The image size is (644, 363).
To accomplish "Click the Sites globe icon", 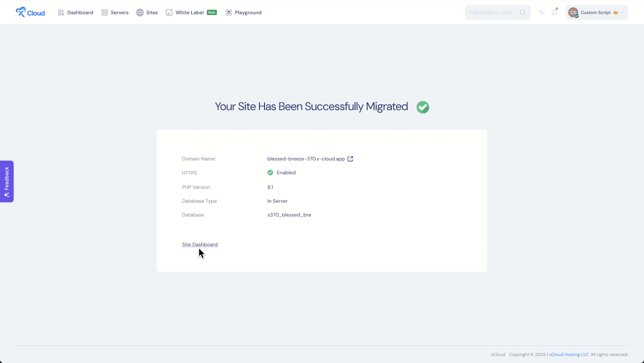I will (x=139, y=12).
